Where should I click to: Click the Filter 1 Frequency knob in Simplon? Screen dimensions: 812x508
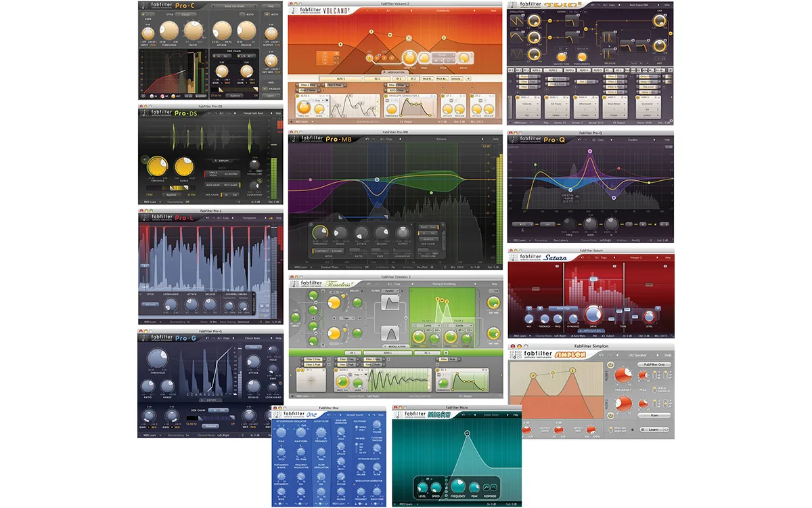pyautogui.click(x=622, y=375)
